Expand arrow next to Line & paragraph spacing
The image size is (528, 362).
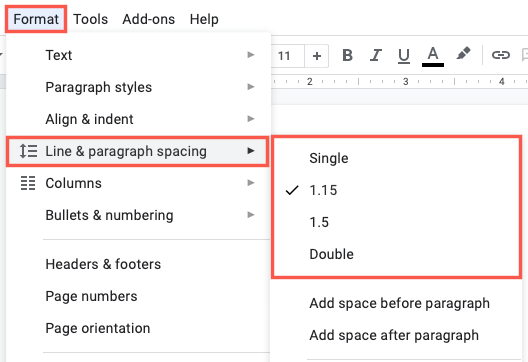pos(251,151)
